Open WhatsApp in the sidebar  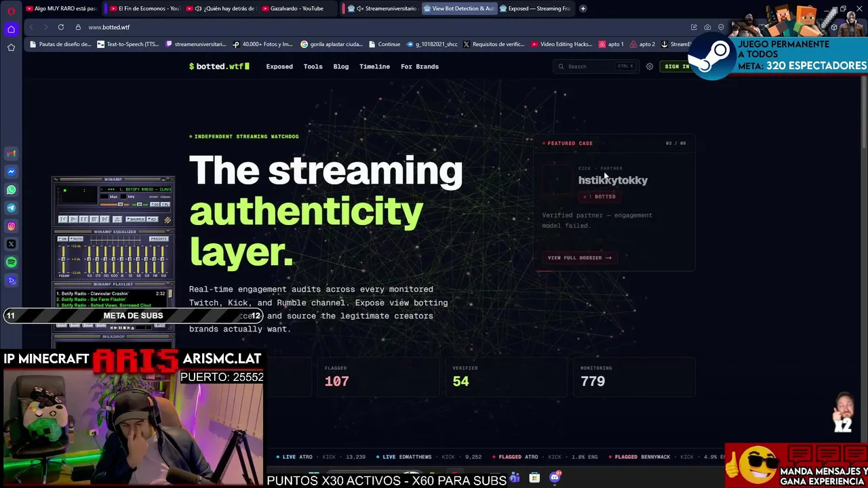pyautogui.click(x=11, y=190)
